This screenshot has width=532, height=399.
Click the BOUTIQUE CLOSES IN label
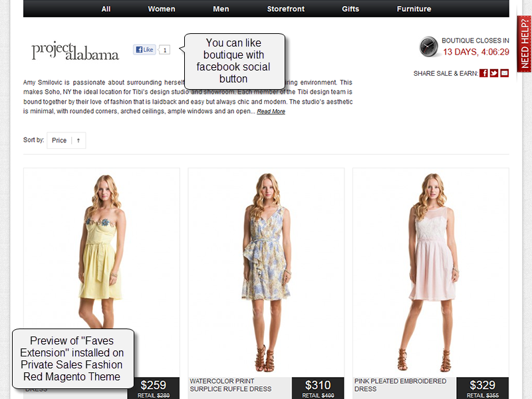point(475,41)
